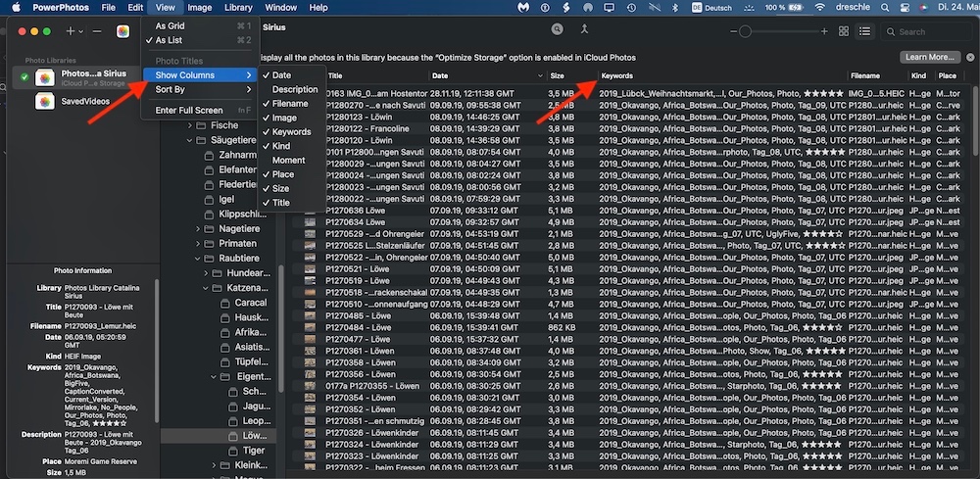Toggle the Title column in submenu
Viewport: 980px width, 479px height.
(281, 203)
